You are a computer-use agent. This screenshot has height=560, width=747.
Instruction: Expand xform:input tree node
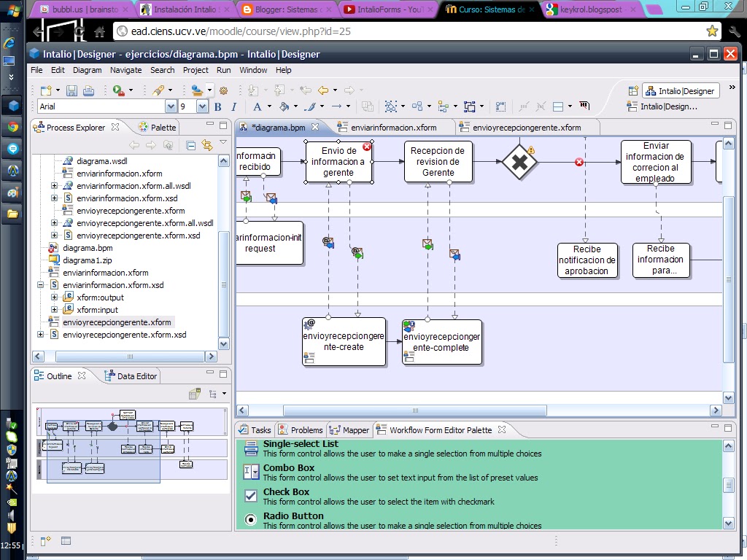coord(54,309)
